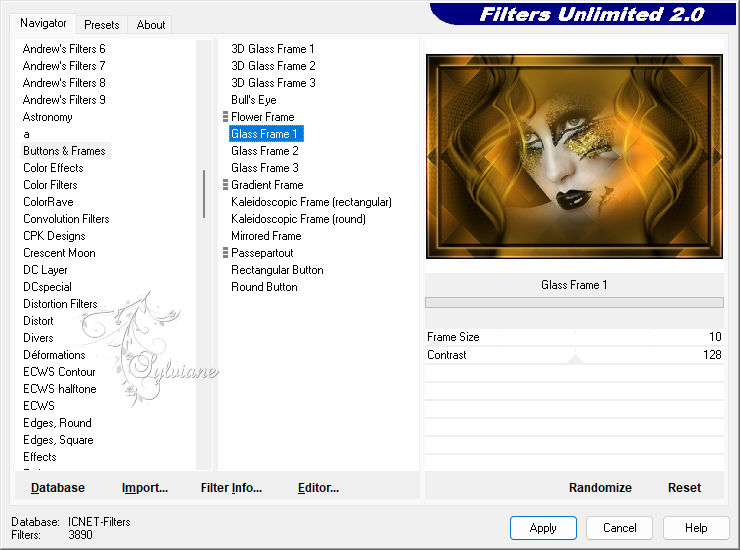The width and height of the screenshot is (740, 550).
Task: Select Edges, Round category
Action: [57, 423]
